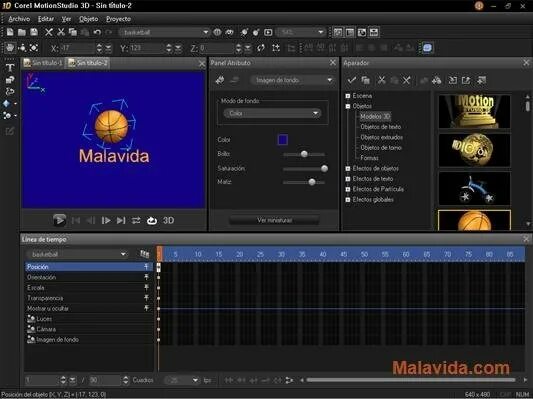Select the Lathe object tool
The width and height of the screenshot is (533, 399).
click(10, 91)
